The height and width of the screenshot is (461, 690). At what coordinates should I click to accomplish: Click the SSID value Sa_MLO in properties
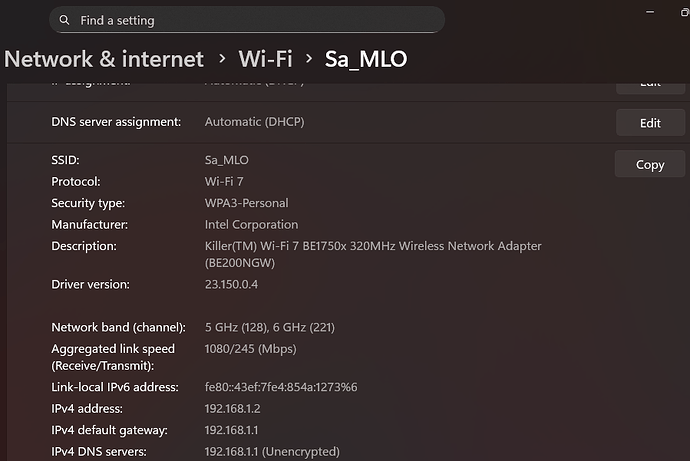tap(227, 160)
